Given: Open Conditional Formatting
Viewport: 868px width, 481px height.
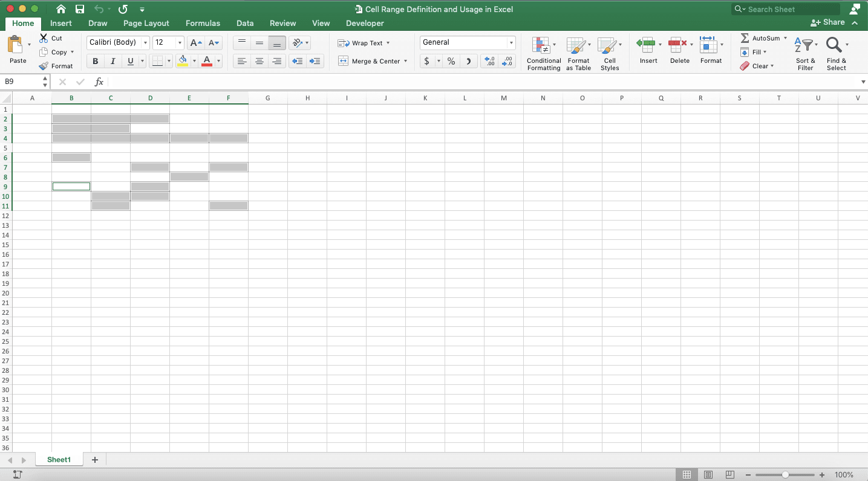Looking at the screenshot, I should [x=544, y=54].
